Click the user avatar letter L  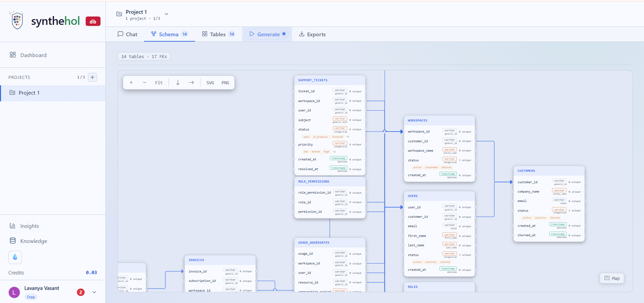click(14, 292)
